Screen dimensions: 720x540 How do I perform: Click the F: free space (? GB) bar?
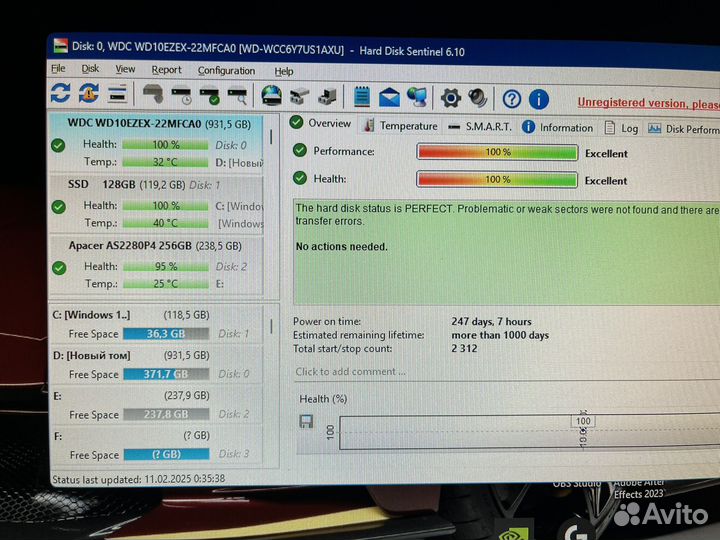[x=167, y=454]
